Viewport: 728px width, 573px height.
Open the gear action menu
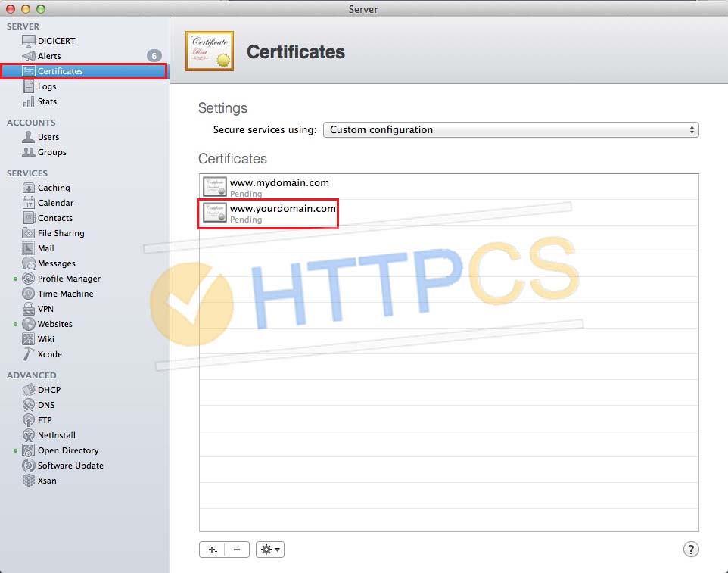(269, 550)
